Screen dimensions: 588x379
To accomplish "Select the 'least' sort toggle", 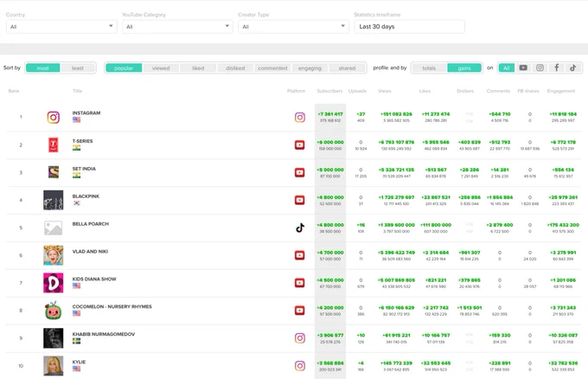I will tap(78, 67).
